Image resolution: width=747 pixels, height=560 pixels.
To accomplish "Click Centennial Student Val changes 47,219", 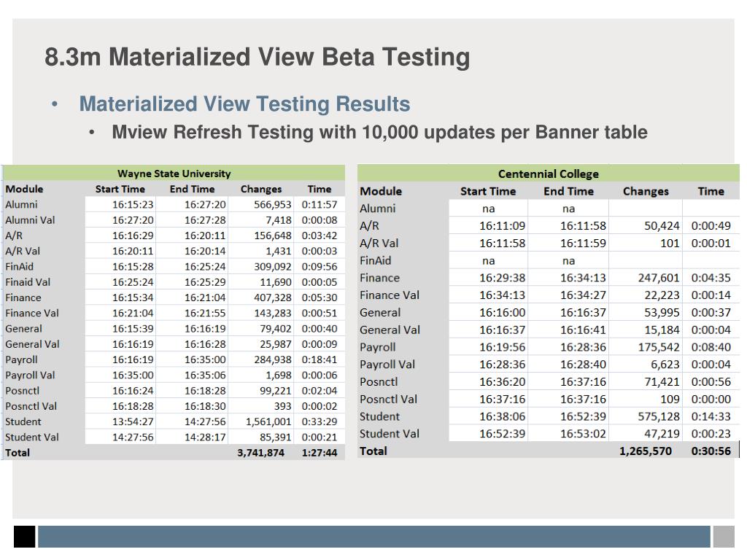I will (x=662, y=434).
